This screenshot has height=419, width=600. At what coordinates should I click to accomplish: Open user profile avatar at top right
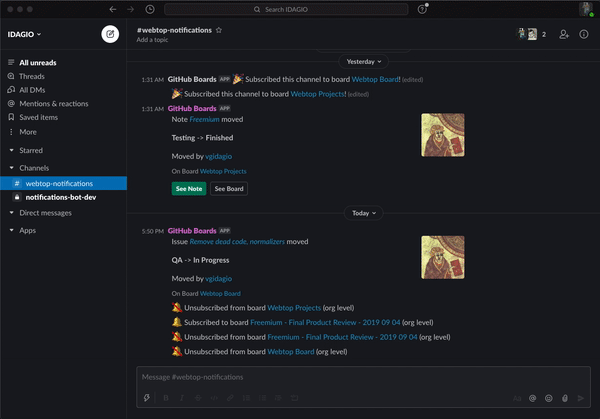click(586, 9)
